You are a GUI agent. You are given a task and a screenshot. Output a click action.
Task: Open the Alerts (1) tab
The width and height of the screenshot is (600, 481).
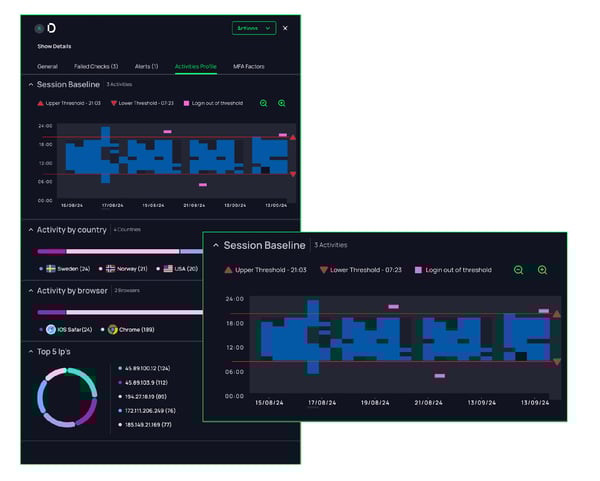[147, 67]
